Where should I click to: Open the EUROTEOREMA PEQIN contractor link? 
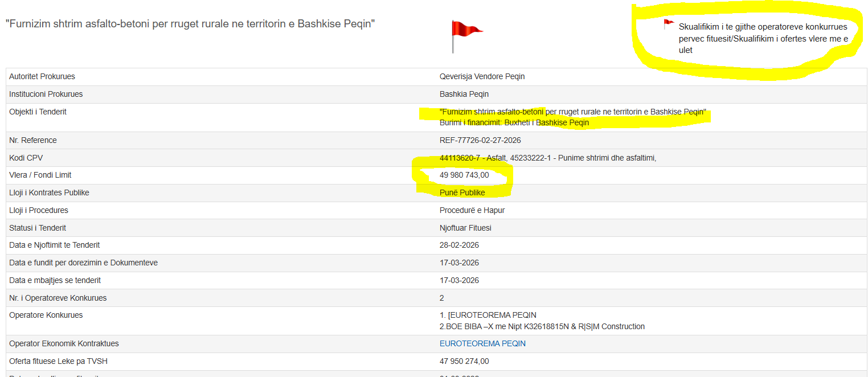tap(482, 343)
